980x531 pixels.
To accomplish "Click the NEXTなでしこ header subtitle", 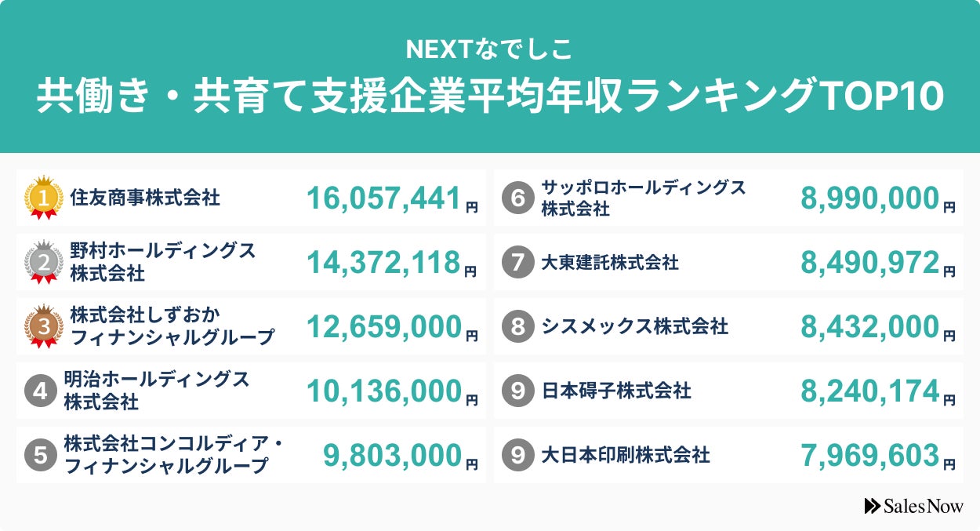I will (x=489, y=50).
